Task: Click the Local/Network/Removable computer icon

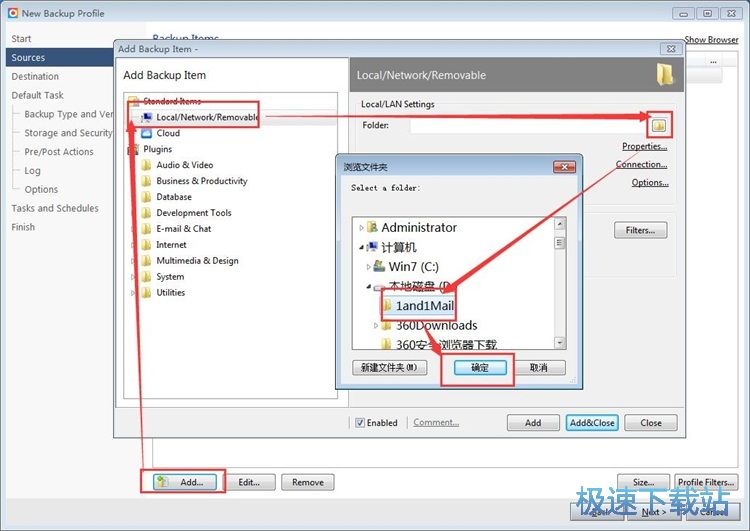Action: point(147,117)
